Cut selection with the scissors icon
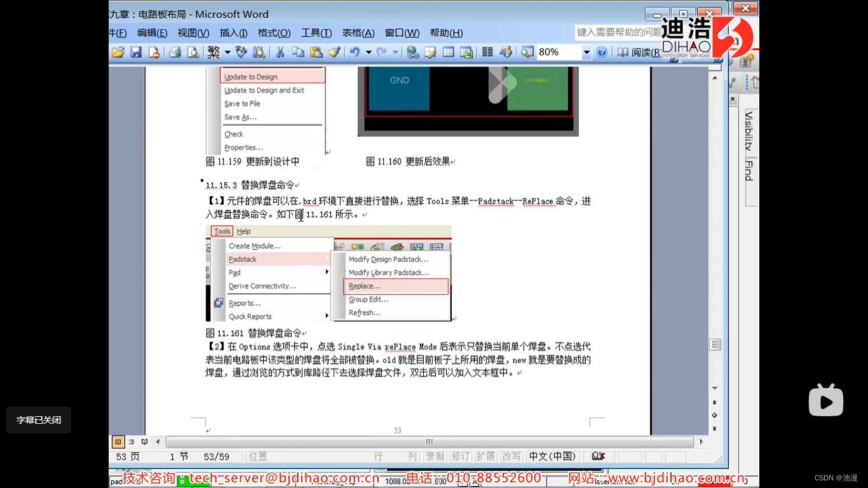This screenshot has width=868, height=488. [280, 52]
